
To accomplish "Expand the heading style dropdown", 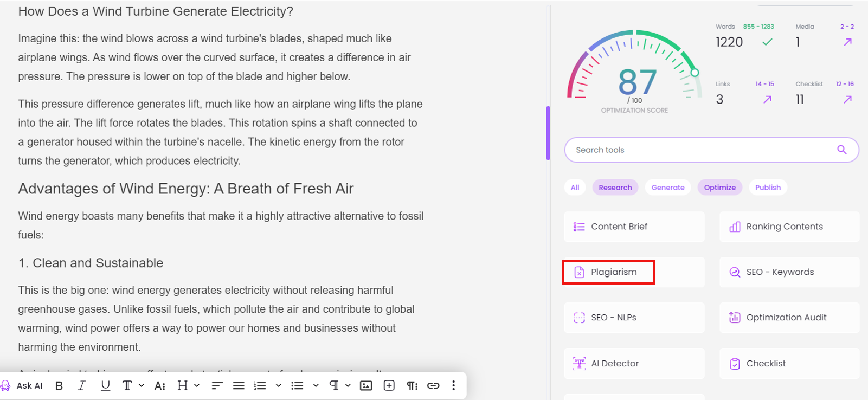I will (x=197, y=385).
